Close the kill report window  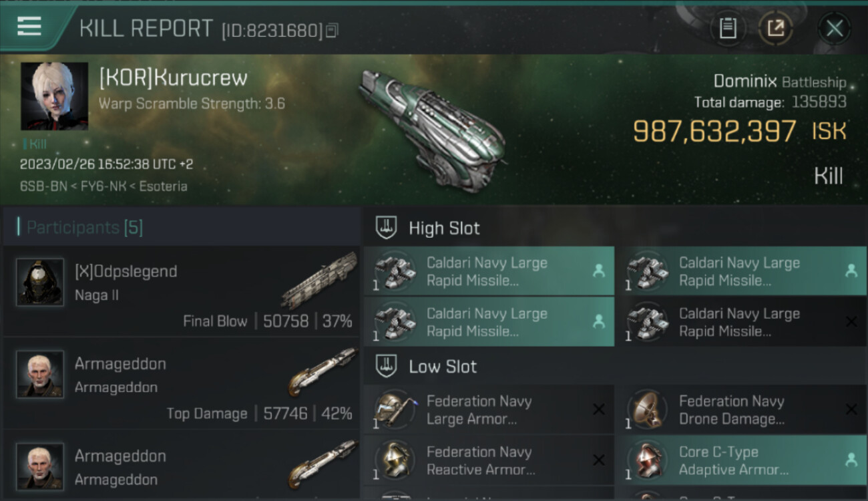834,29
